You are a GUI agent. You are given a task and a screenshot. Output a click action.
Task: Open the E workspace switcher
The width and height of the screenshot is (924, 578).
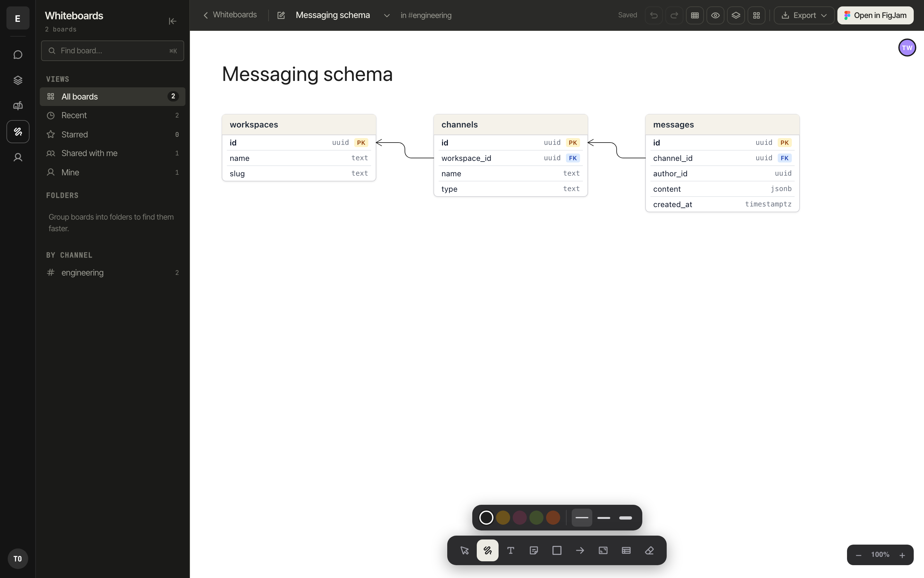tap(18, 18)
